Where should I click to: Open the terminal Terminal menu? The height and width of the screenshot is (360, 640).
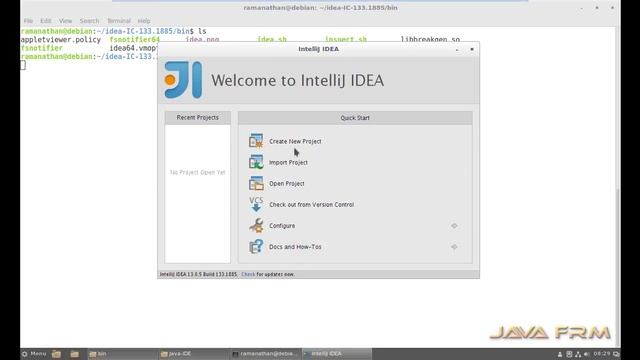(119, 21)
